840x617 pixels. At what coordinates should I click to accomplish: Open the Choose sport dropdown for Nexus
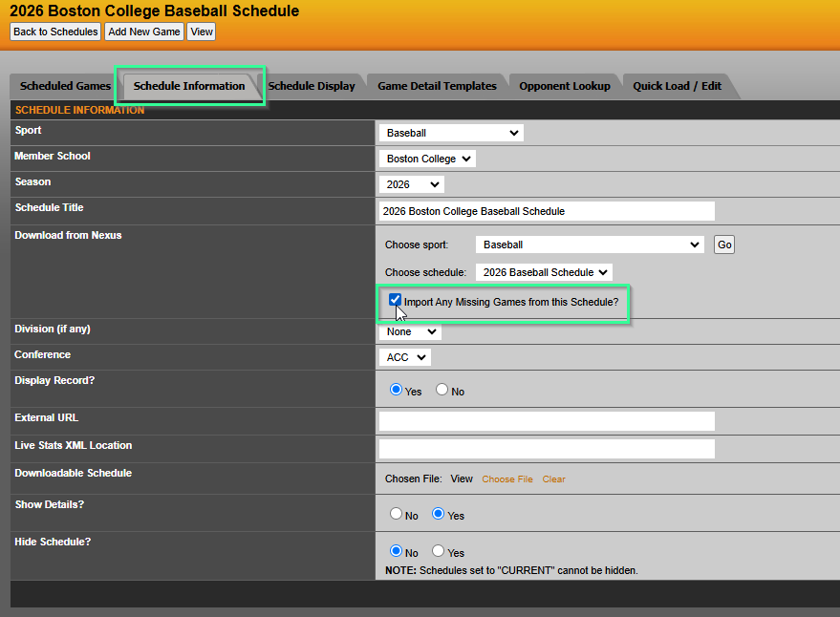tap(590, 245)
